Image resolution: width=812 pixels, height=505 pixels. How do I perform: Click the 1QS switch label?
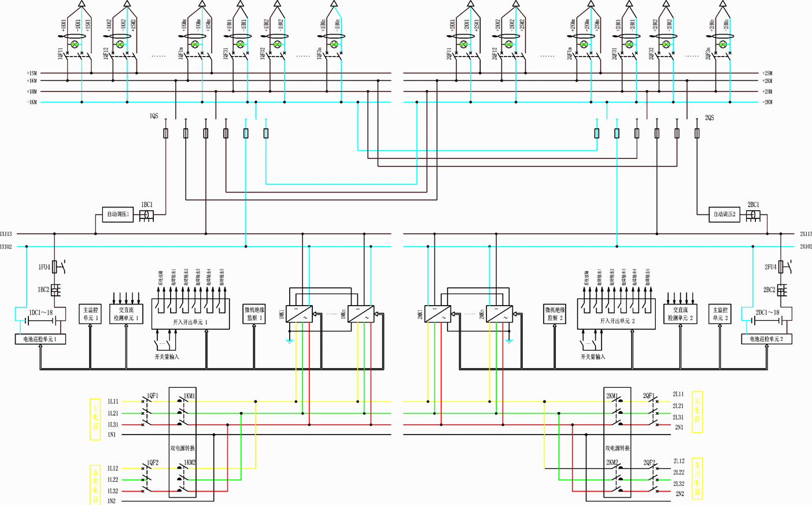[x=153, y=116]
